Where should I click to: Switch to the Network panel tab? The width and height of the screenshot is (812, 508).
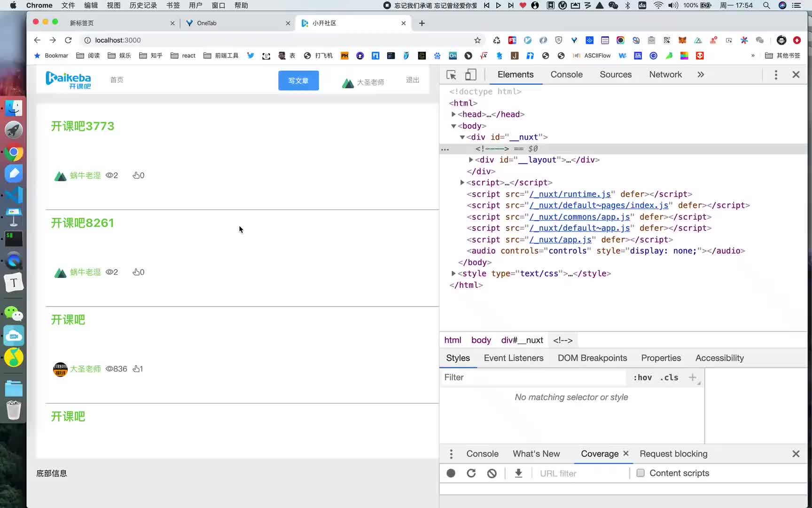(665, 75)
